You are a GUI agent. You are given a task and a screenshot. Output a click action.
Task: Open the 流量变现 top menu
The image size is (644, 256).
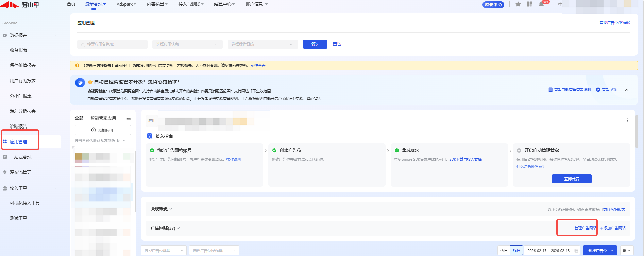95,4
